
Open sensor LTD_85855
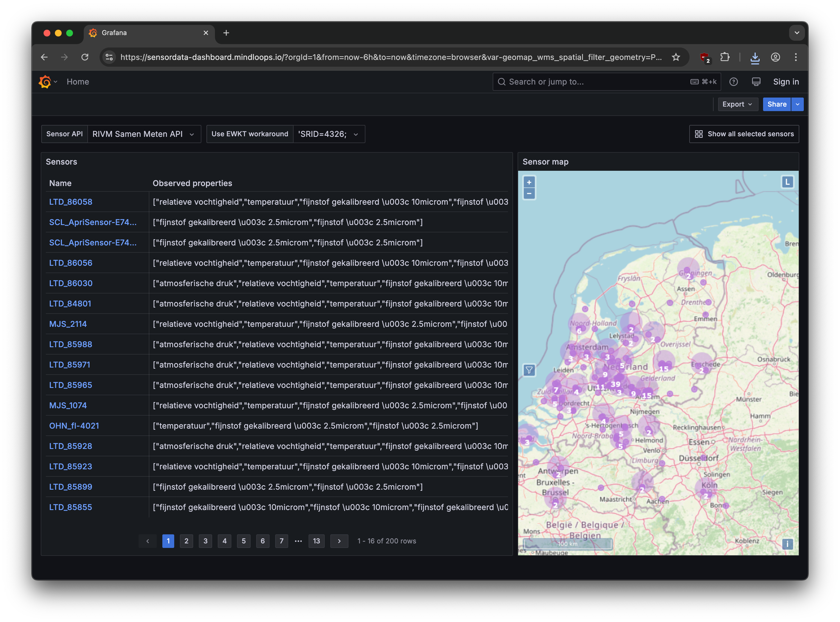(70, 507)
